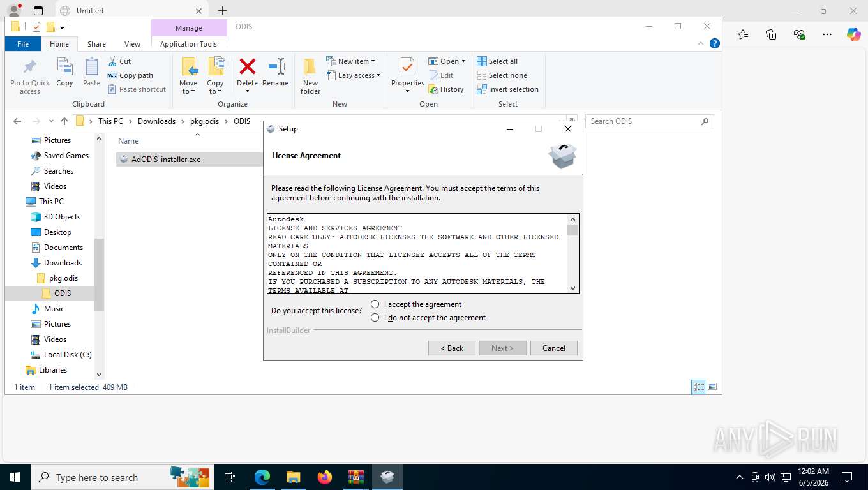The height and width of the screenshot is (490, 868).
Task: Click Paste shortcut in the ribbon
Action: click(x=137, y=89)
